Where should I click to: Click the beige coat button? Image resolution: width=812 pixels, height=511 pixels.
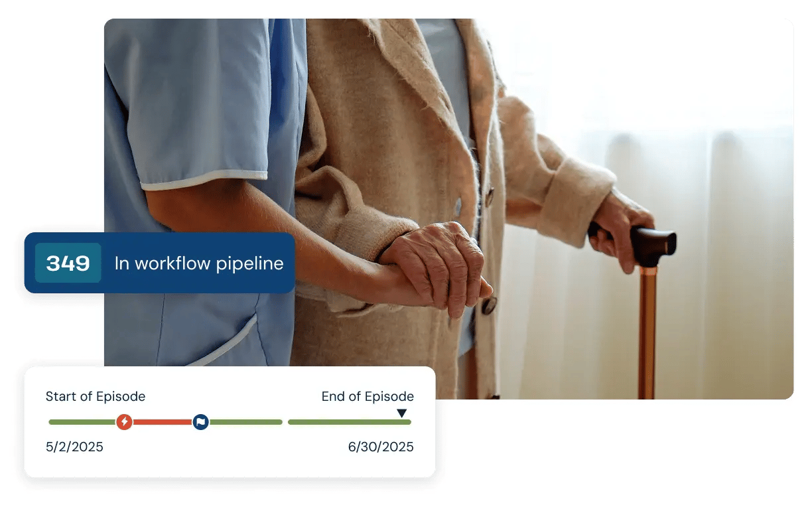[489, 305]
